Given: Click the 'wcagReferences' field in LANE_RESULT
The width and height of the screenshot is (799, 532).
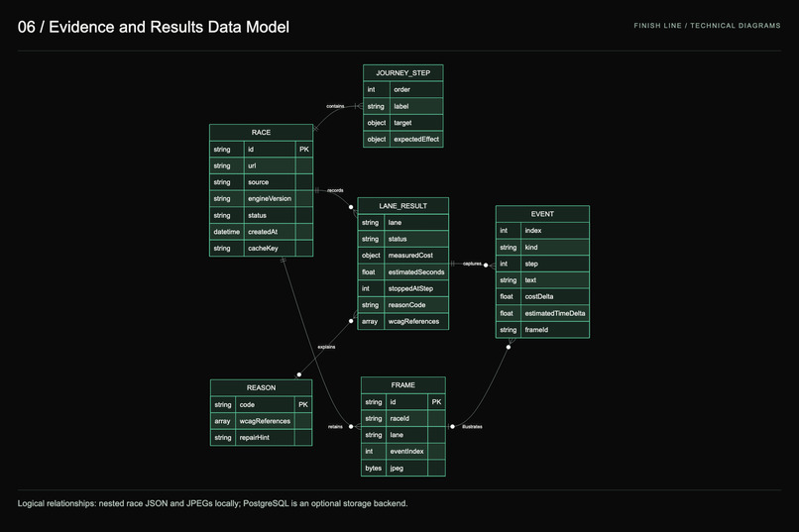Looking at the screenshot, I should coord(416,321).
